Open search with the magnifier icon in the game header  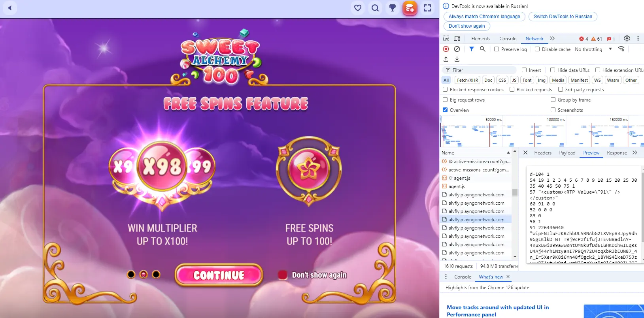click(x=375, y=8)
